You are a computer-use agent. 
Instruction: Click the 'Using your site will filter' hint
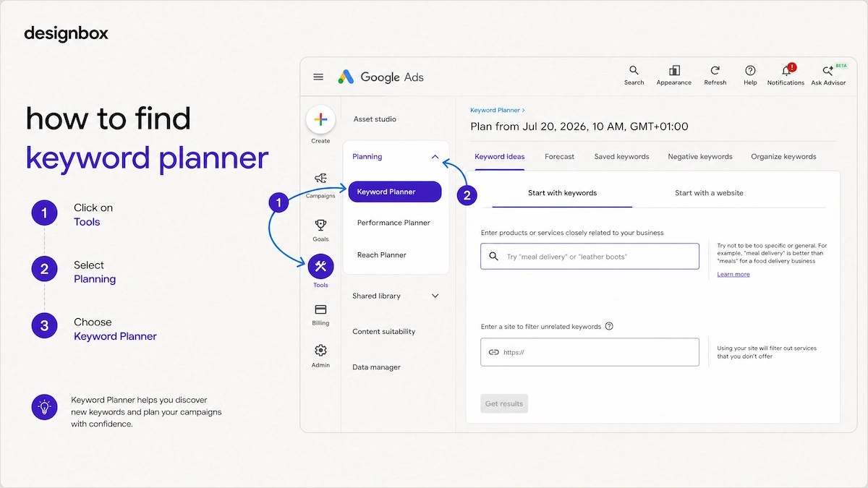click(x=767, y=352)
